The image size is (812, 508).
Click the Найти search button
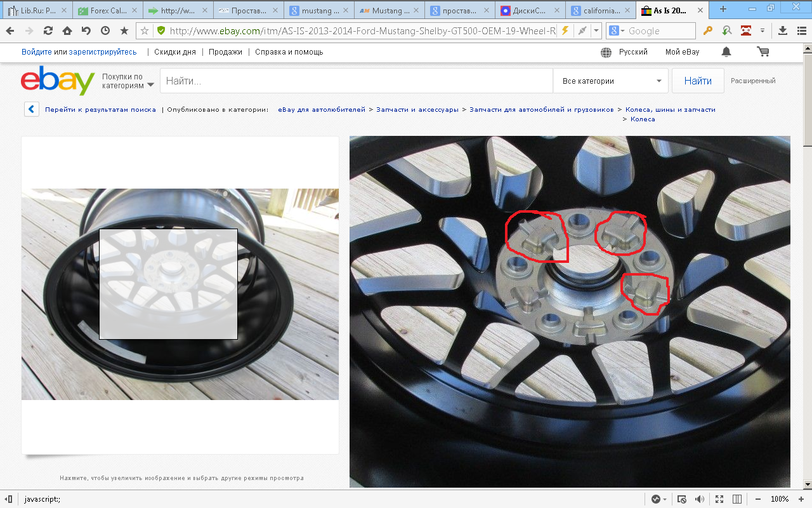tap(698, 81)
